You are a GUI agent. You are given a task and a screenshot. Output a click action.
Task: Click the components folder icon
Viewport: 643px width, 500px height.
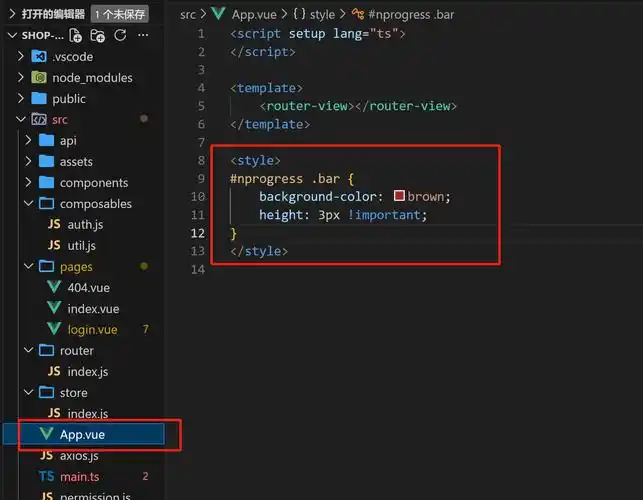pyautogui.click(x=46, y=182)
